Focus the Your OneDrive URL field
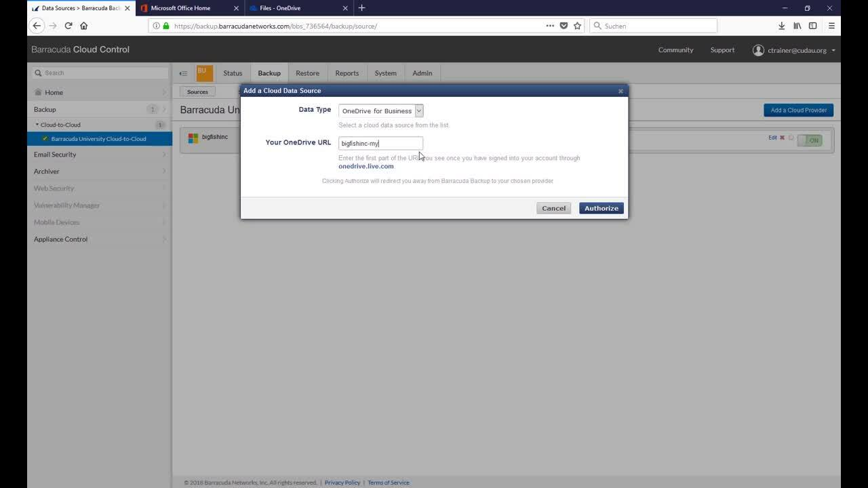868x488 pixels. pyautogui.click(x=380, y=143)
